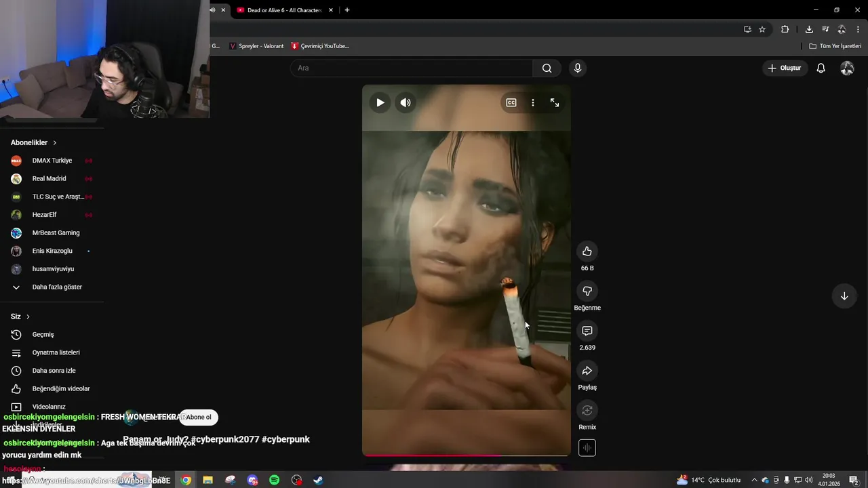The width and height of the screenshot is (868, 488).
Task: Open File Explorer from taskbar
Action: (x=208, y=480)
